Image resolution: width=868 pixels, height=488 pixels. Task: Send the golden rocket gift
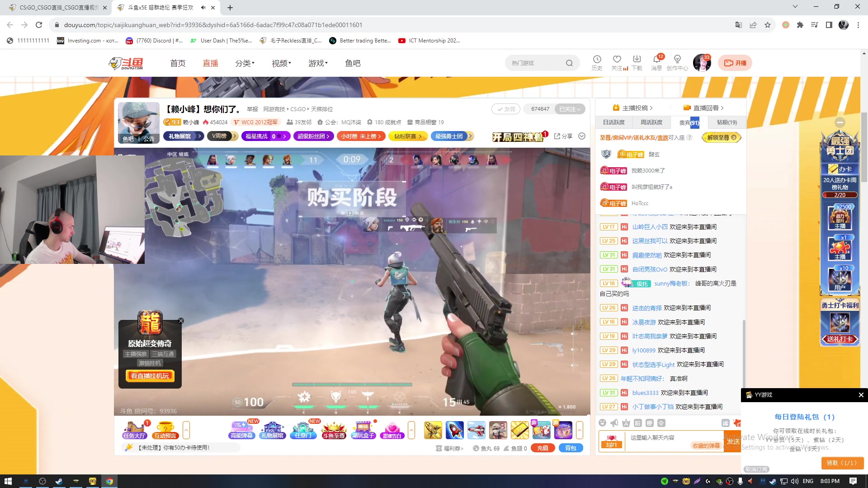(433, 430)
